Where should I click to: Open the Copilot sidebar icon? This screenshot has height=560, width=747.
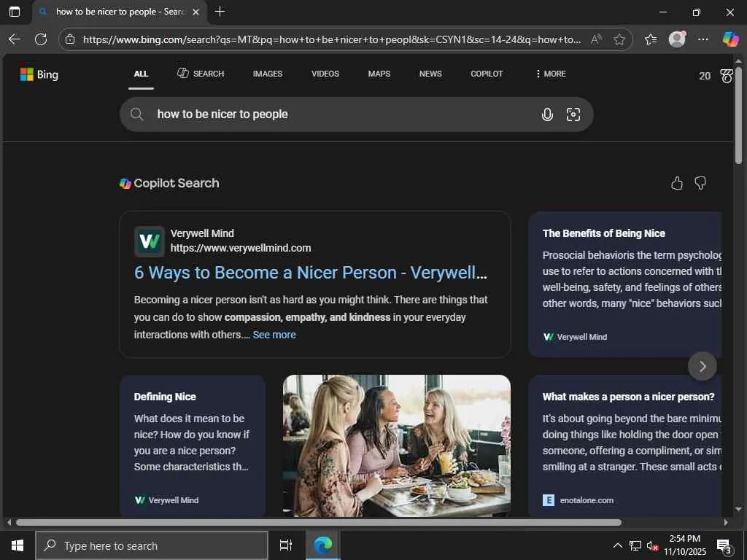point(730,39)
